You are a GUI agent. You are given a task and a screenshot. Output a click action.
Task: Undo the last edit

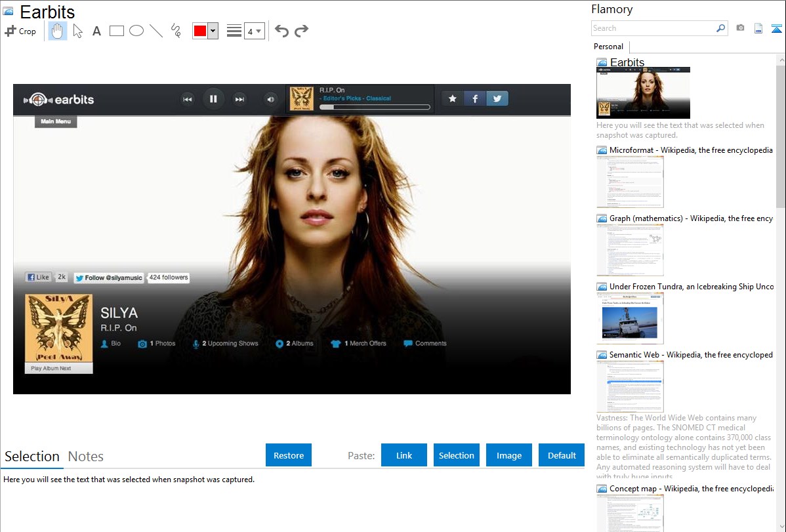[x=281, y=31]
